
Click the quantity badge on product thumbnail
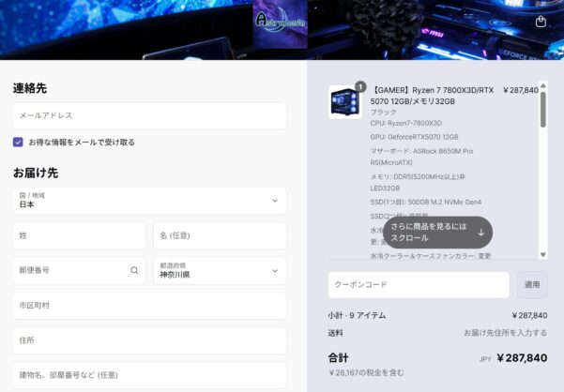[360, 86]
